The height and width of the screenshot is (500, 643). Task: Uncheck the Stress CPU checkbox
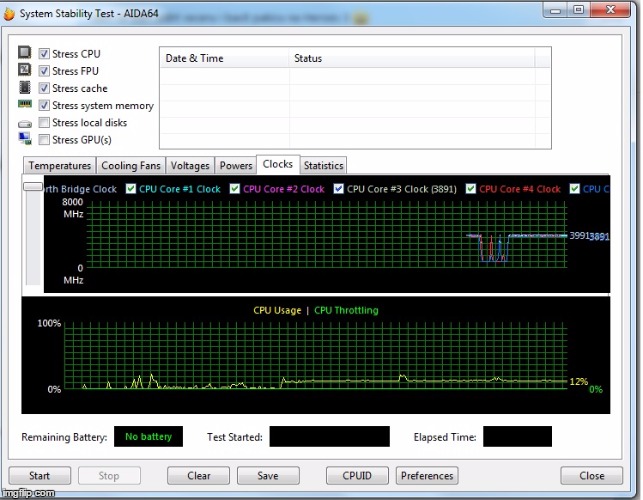point(44,54)
